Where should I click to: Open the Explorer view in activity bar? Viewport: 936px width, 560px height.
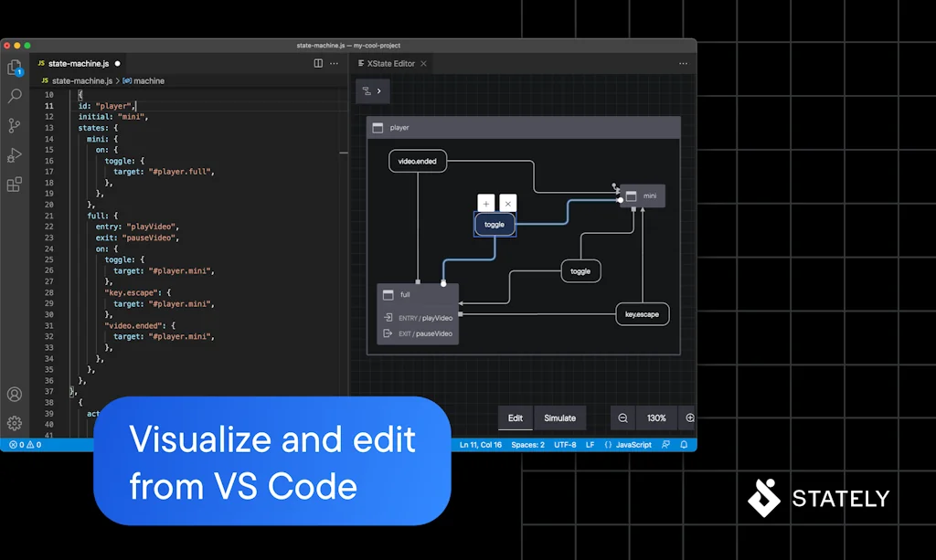point(15,68)
